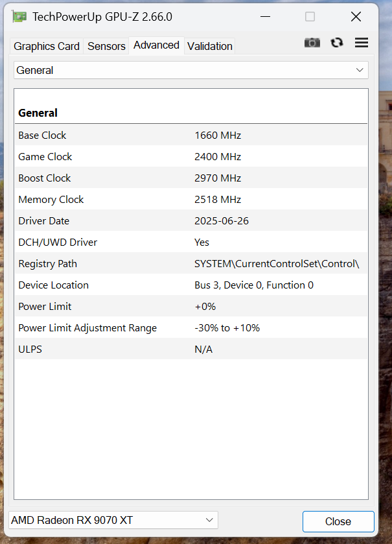Select the Game Clock row label
The height and width of the screenshot is (544, 392).
pos(45,157)
